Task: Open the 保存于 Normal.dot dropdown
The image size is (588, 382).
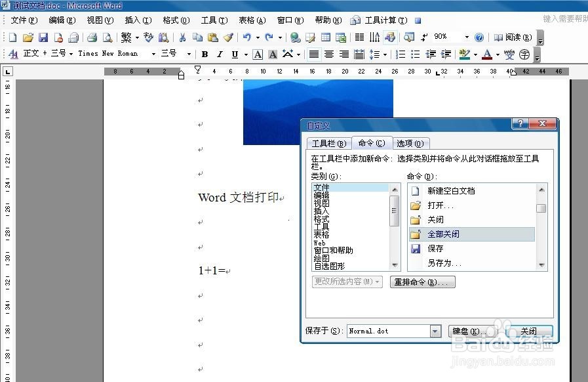Action: [x=435, y=331]
